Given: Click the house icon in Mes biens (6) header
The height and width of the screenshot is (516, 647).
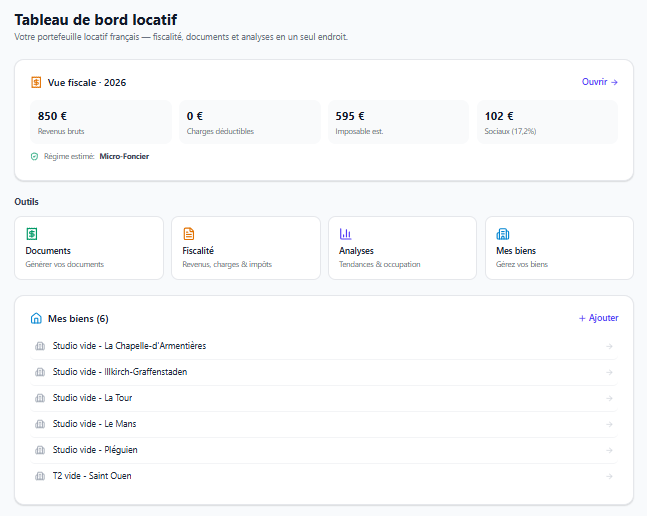Looking at the screenshot, I should point(36,318).
